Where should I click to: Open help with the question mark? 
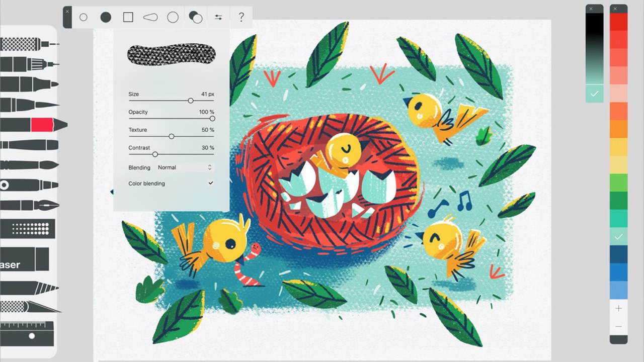point(241,18)
